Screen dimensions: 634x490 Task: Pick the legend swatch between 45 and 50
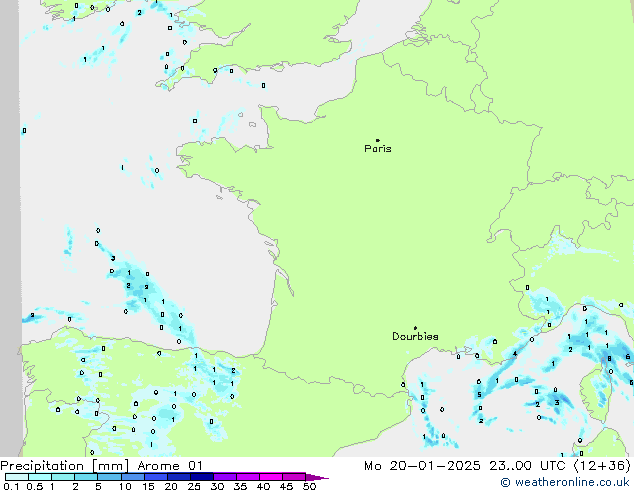[x=294, y=477]
